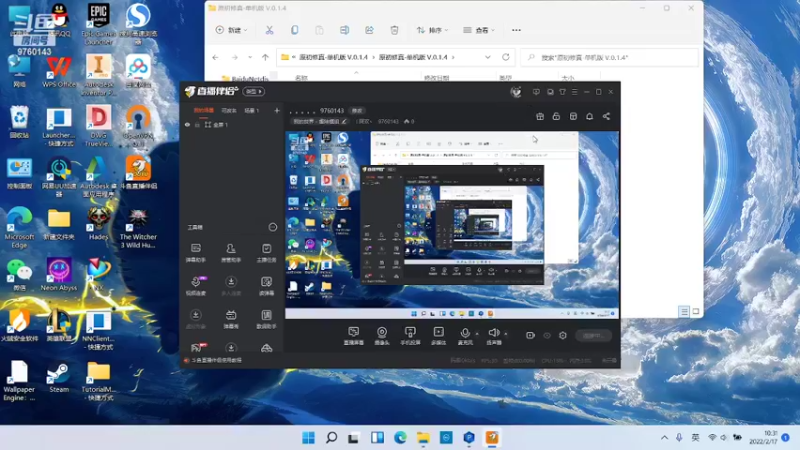Screen dimensions: 800x450
Task: Click New (新建) dropdown in File Explorer
Action: [231, 30]
